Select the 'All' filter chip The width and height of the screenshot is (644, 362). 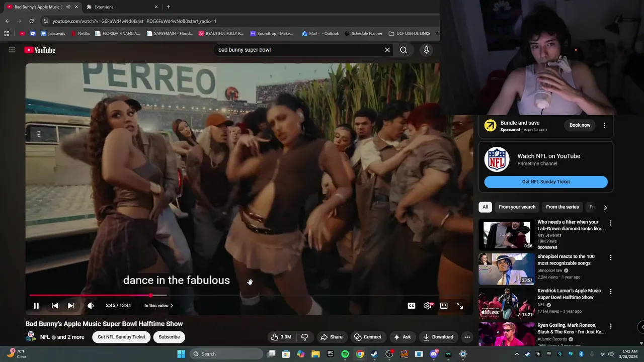(485, 207)
